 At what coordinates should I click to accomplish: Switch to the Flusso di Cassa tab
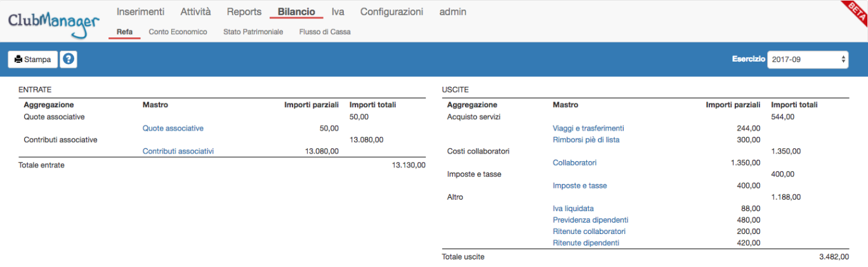(325, 32)
